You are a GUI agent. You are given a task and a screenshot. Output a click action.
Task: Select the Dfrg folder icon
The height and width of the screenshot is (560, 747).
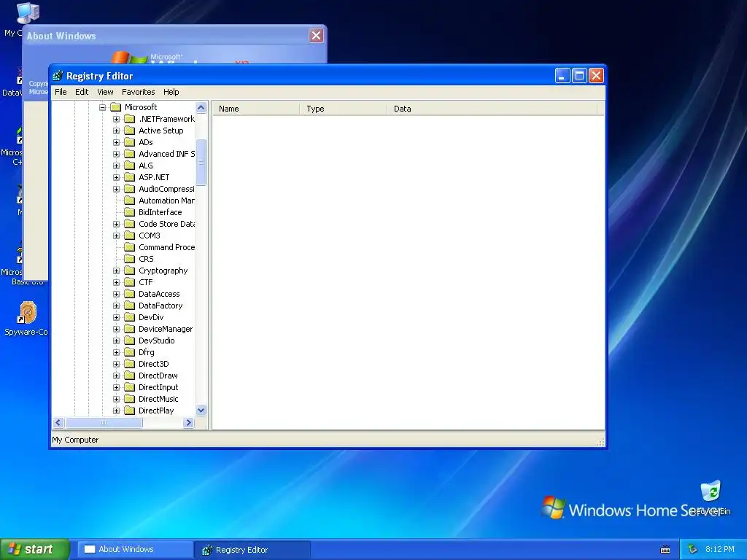130,352
